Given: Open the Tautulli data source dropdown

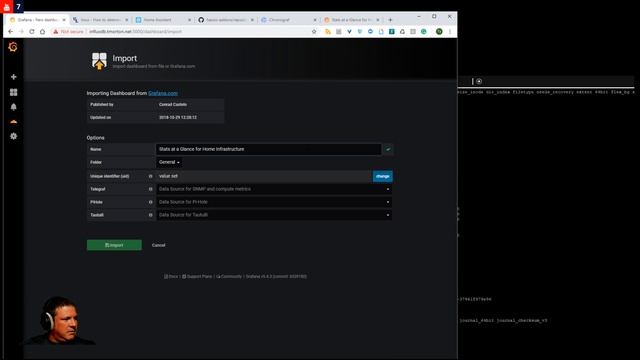Looking at the screenshot, I should [x=274, y=215].
